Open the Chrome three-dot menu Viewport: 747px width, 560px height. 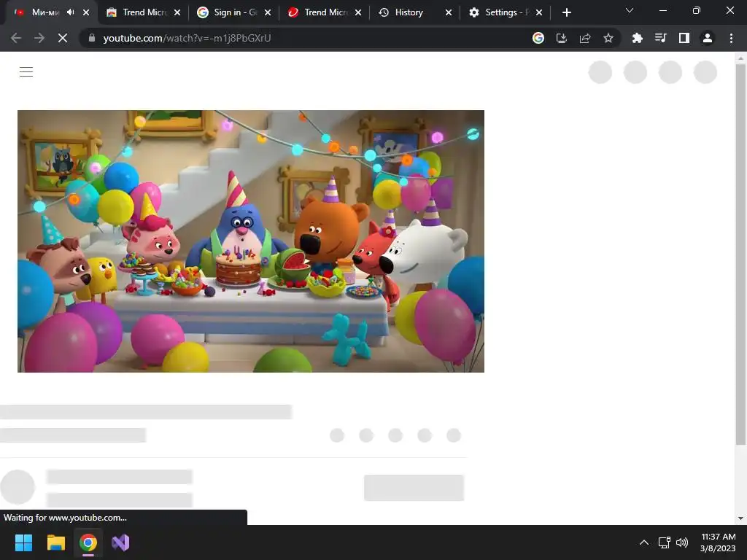[731, 38]
